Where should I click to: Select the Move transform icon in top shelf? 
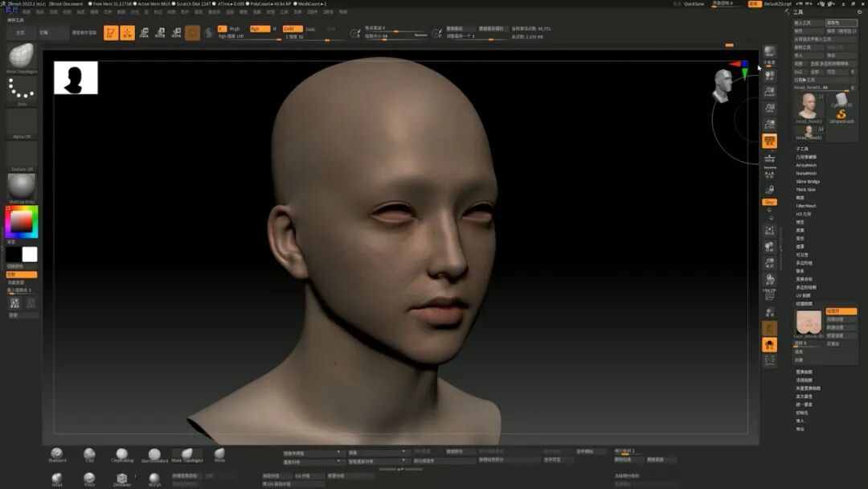pos(144,33)
